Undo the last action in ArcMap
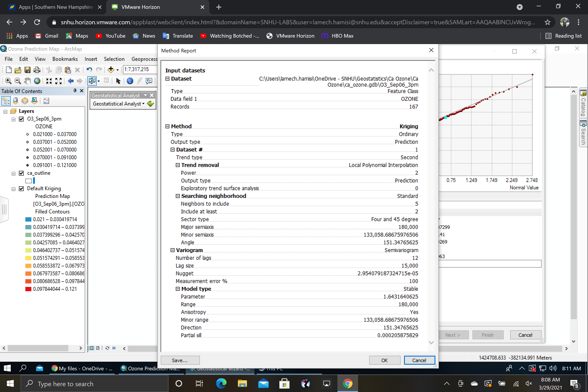 pos(89,70)
